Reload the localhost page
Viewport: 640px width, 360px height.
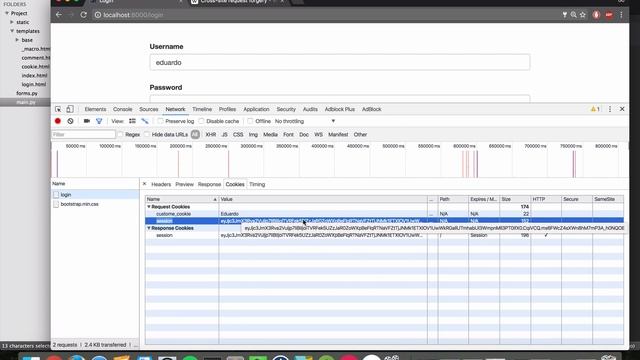pos(83,15)
